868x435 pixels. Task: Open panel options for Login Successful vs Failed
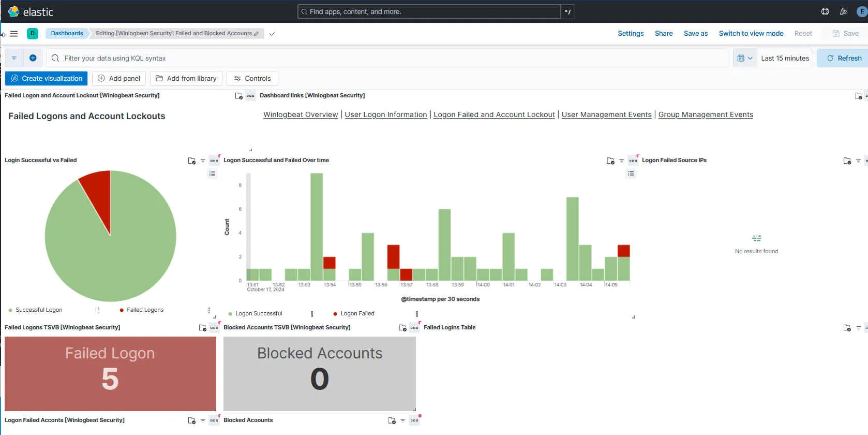coord(214,161)
